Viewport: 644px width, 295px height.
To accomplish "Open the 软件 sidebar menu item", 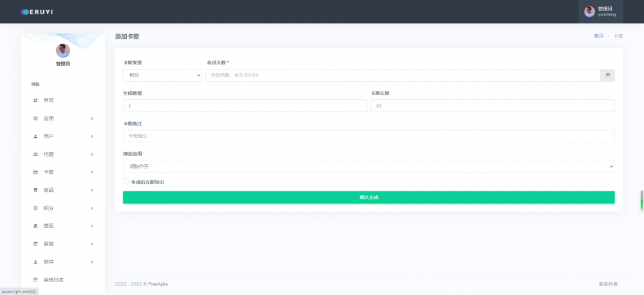I will [49, 262].
